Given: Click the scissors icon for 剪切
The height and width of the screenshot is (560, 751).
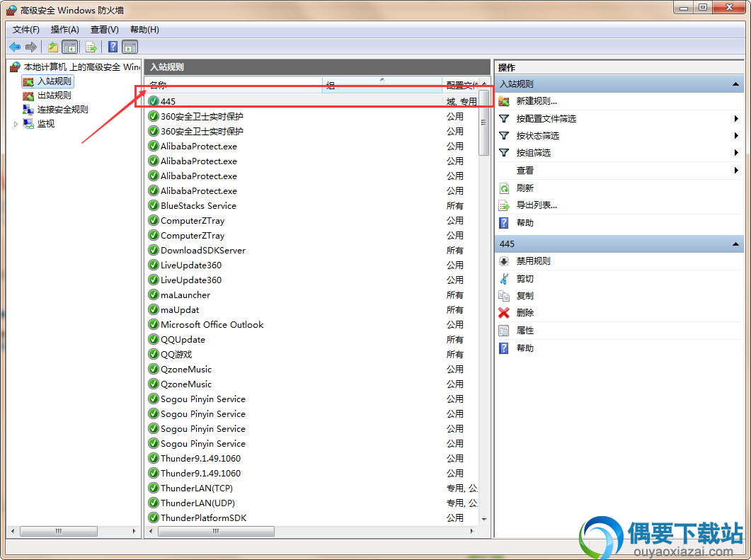Looking at the screenshot, I should click(x=504, y=278).
